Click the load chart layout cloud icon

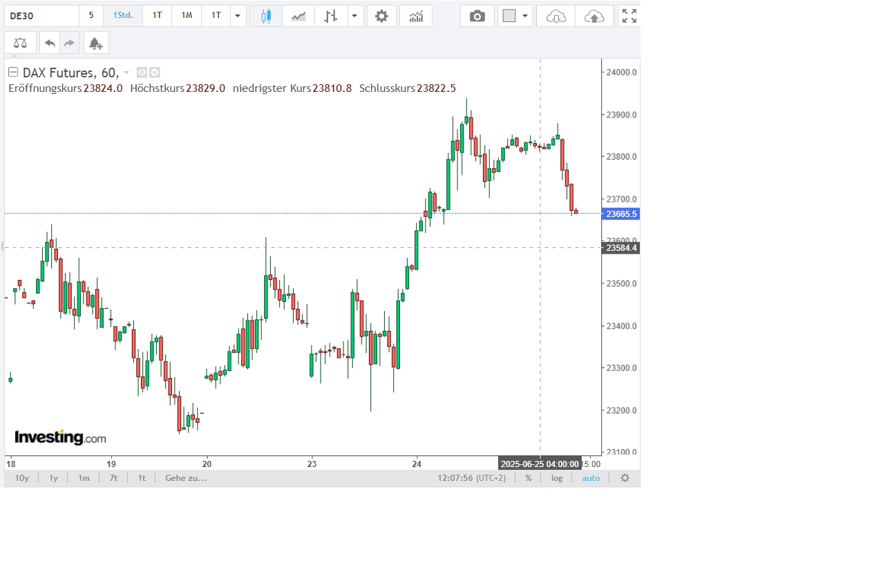[556, 16]
